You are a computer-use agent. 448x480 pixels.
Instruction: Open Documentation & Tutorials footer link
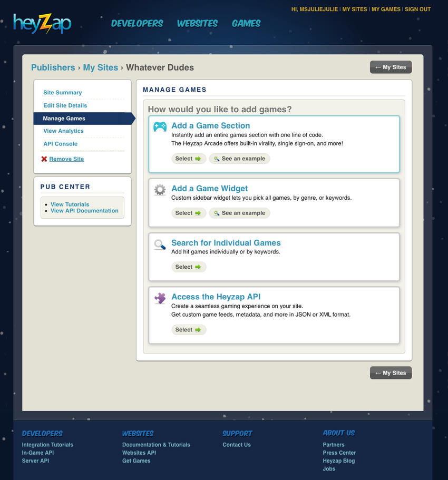(x=156, y=445)
